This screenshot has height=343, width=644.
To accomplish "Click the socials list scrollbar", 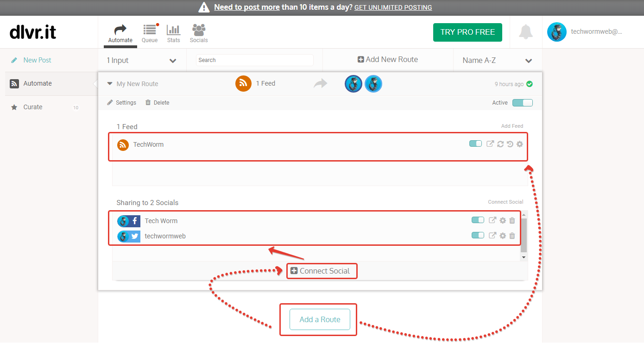I will pyautogui.click(x=524, y=236).
